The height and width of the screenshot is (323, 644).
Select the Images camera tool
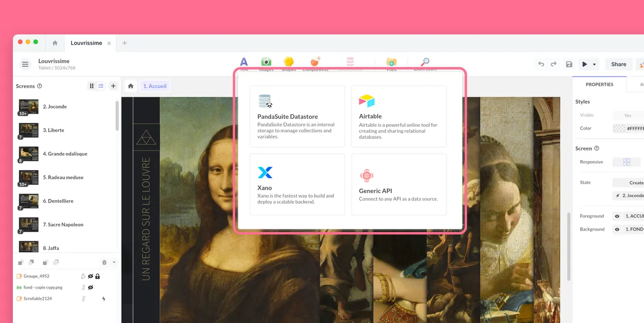click(x=266, y=63)
